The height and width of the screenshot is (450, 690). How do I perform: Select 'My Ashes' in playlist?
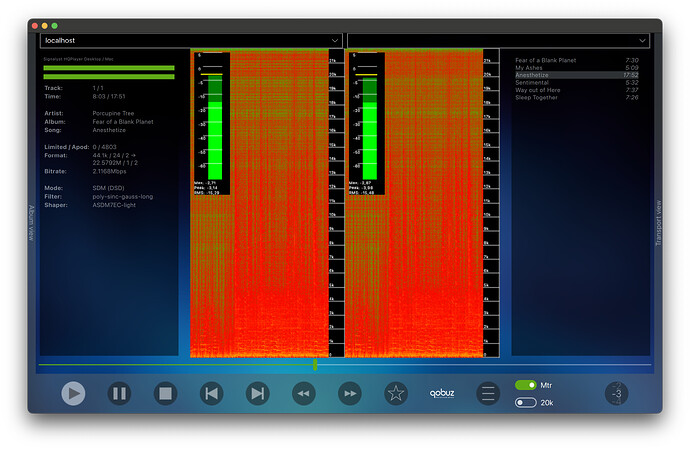[577, 68]
